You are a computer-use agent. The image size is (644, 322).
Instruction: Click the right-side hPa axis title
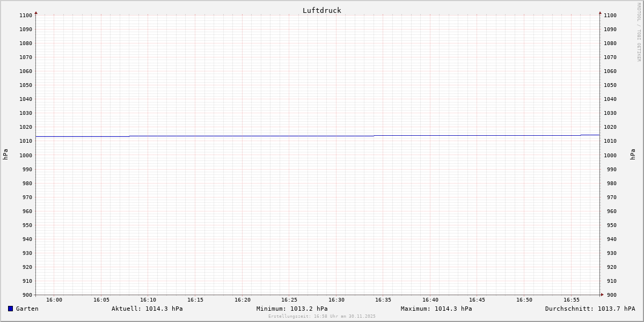click(633, 155)
